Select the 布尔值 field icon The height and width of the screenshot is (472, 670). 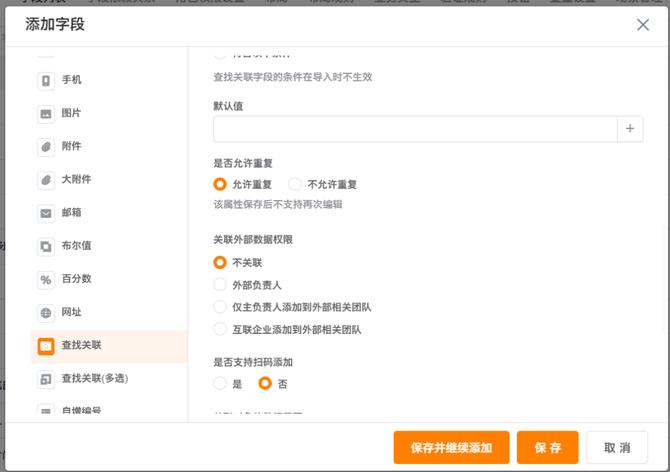point(46,246)
